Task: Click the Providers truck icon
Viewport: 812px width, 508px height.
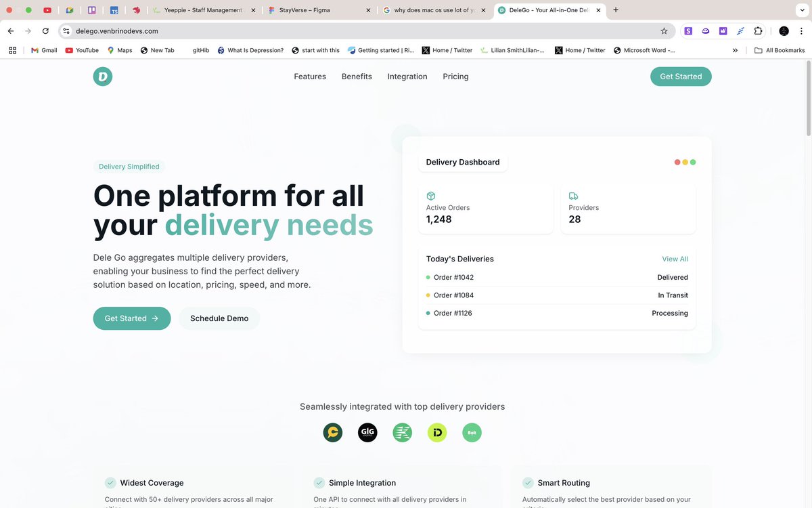Action: pos(573,196)
